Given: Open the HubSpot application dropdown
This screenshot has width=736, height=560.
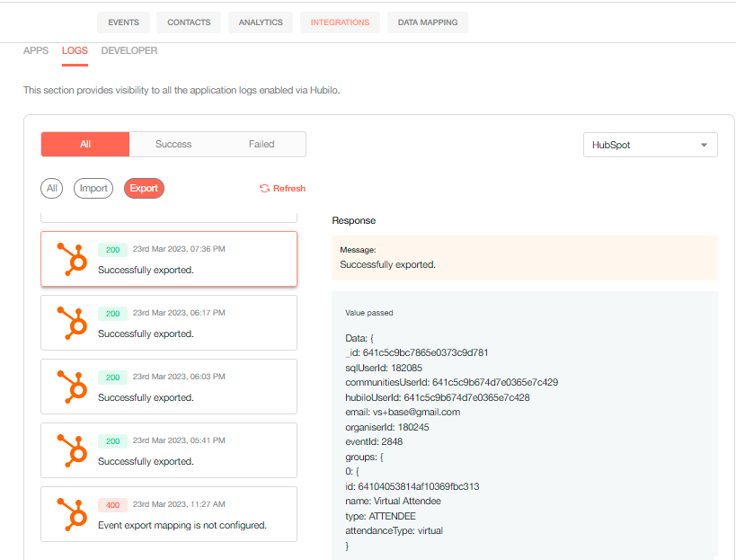Looking at the screenshot, I should point(650,145).
